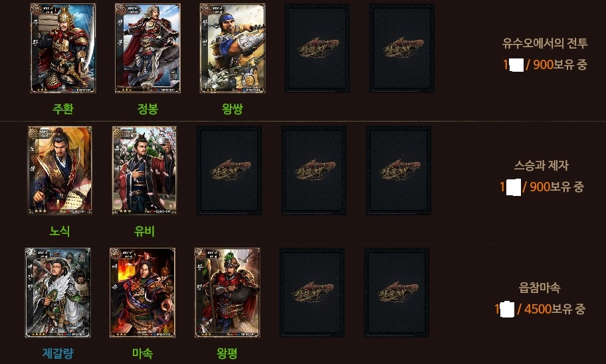Select the 읍참마속 collection title
The image size is (606, 364).
(x=540, y=288)
